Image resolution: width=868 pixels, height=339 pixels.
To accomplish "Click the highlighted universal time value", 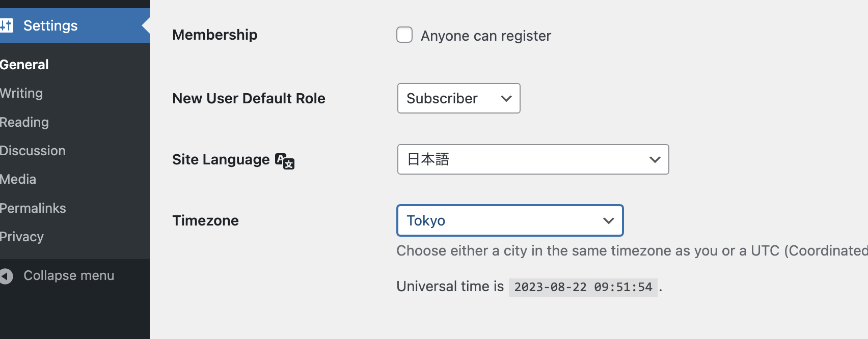I will pos(583,286).
